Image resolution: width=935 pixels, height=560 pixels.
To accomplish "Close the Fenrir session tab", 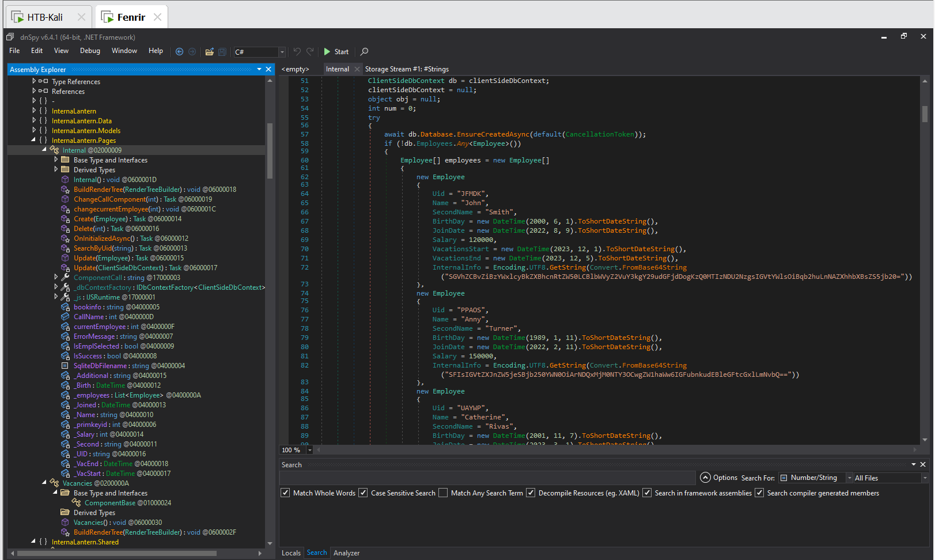I will (157, 17).
